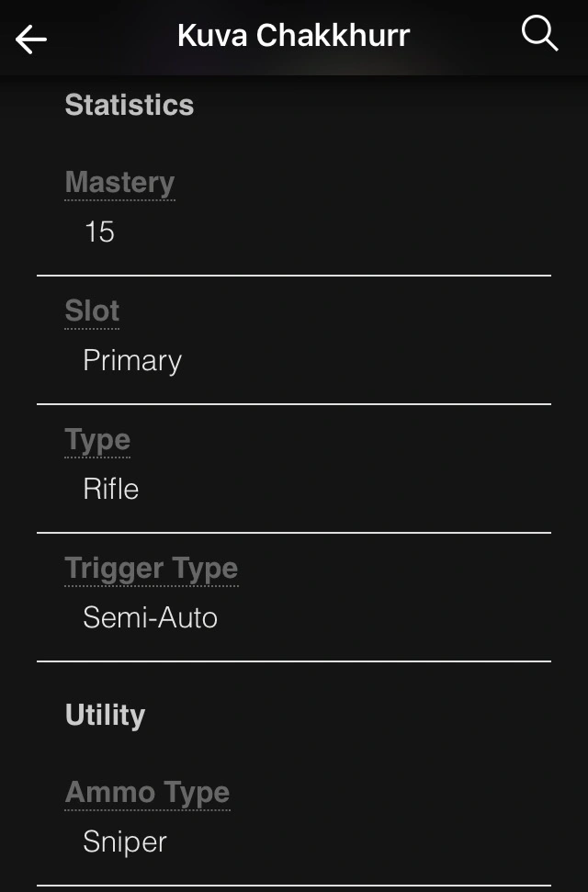Image resolution: width=588 pixels, height=892 pixels.
Task: Click the separator line beneath Rifle
Action: pos(294,533)
